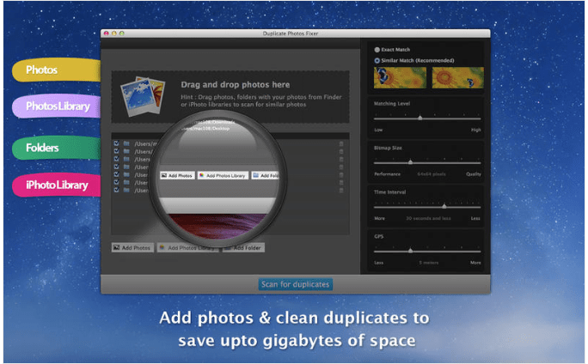
Task: Click the folder icon in the first list row
Action: [126, 143]
